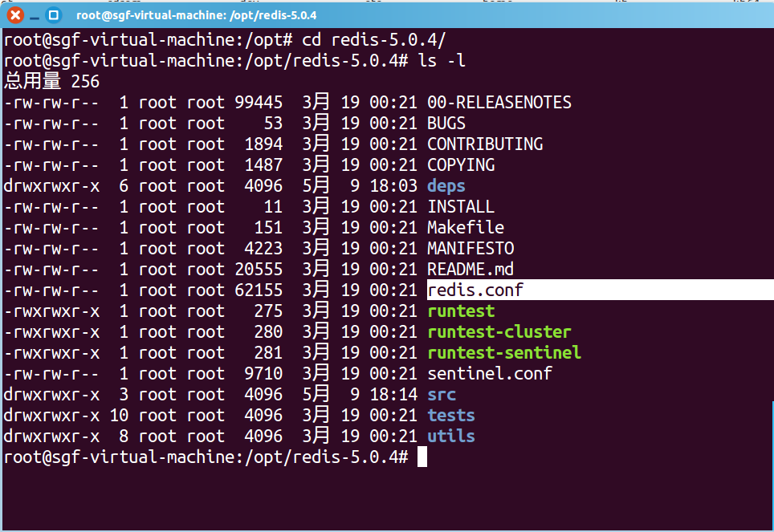Viewport: 774px width, 532px height.
Task: Minimize the terminal window
Action: 35,18
